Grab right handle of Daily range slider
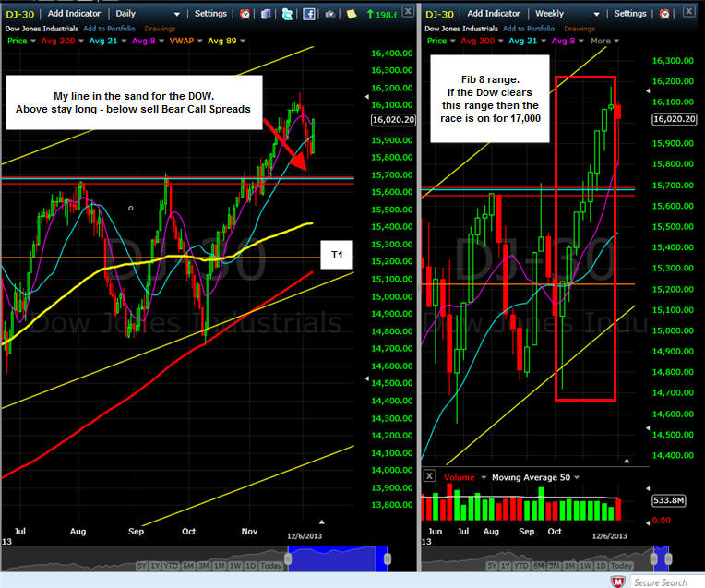 click(x=388, y=558)
